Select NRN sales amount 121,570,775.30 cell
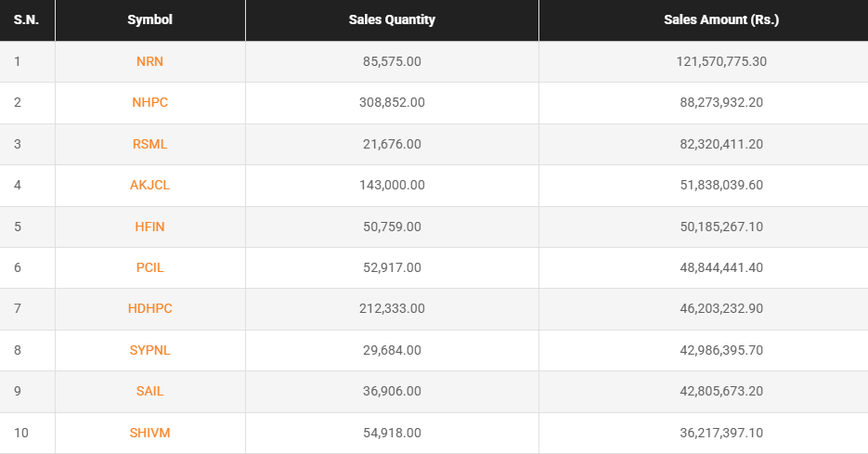This screenshot has height=454, width=868. click(721, 61)
